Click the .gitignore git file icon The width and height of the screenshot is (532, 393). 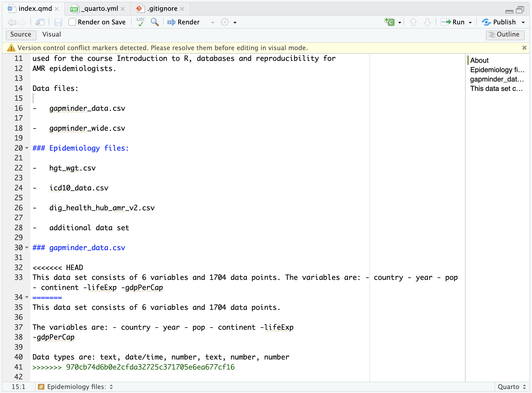point(140,9)
